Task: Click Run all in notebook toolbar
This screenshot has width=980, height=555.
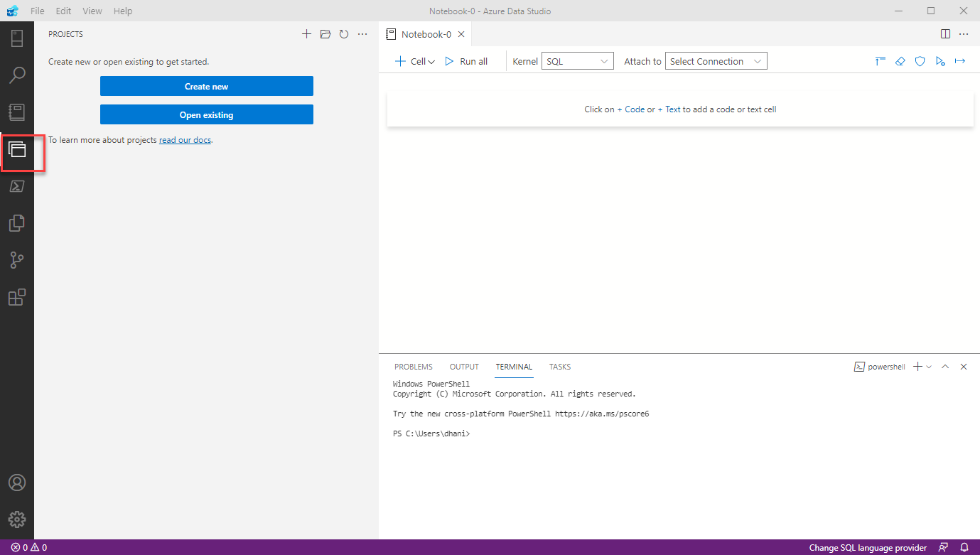Action: click(466, 61)
